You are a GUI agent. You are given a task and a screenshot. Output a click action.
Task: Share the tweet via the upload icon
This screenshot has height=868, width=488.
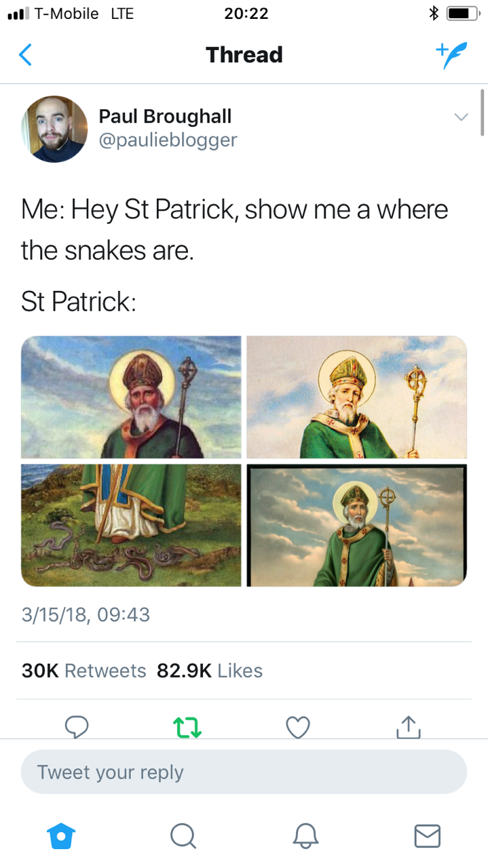click(408, 727)
